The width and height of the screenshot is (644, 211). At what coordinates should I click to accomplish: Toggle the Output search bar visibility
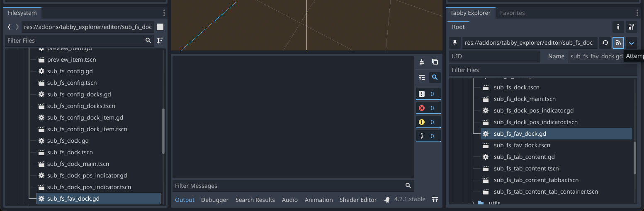pos(435,77)
